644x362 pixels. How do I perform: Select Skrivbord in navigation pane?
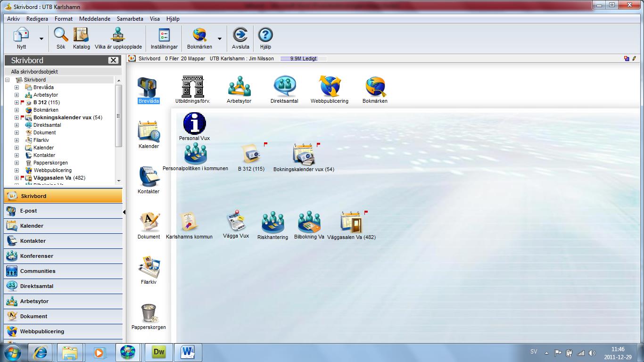(x=63, y=196)
